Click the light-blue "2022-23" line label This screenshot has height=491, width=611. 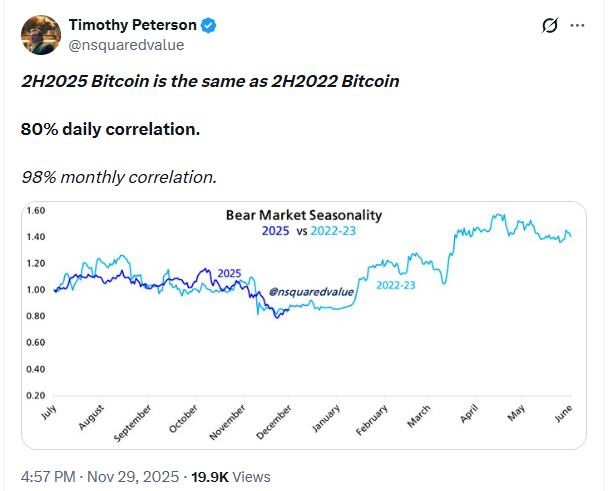(x=396, y=286)
